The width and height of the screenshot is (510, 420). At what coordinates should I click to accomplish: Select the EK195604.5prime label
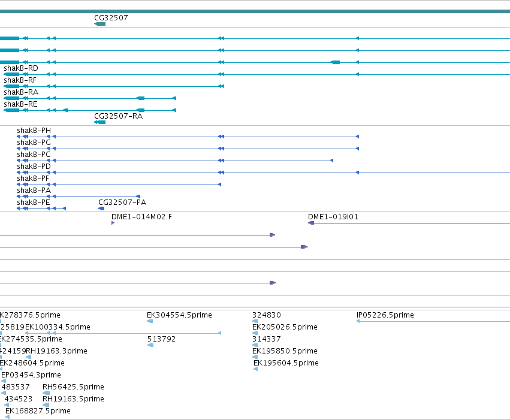click(286, 364)
